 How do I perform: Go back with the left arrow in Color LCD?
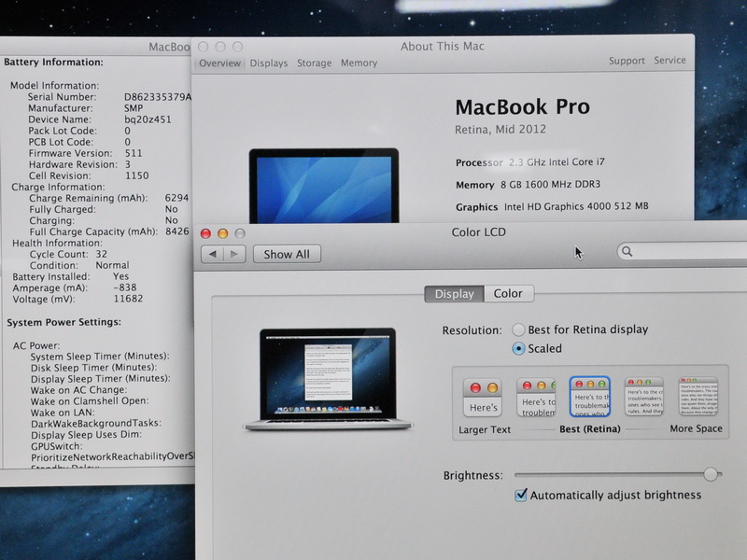coord(213,254)
